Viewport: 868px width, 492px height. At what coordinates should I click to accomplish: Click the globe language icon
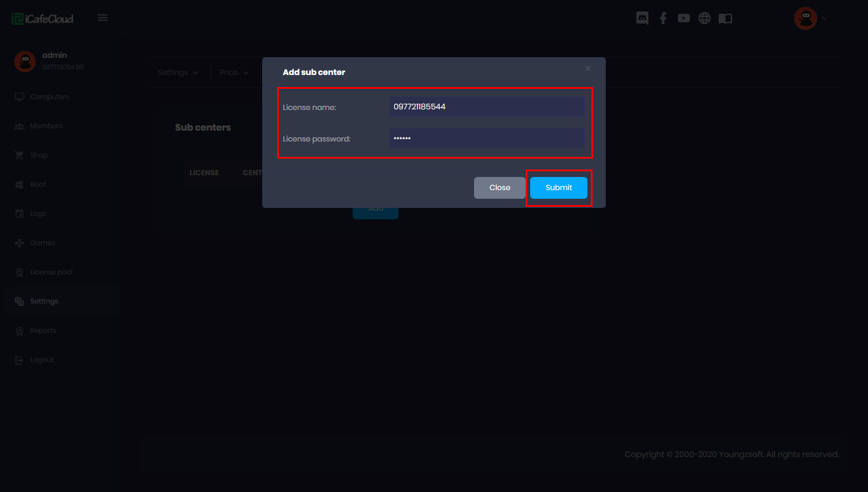tap(705, 18)
